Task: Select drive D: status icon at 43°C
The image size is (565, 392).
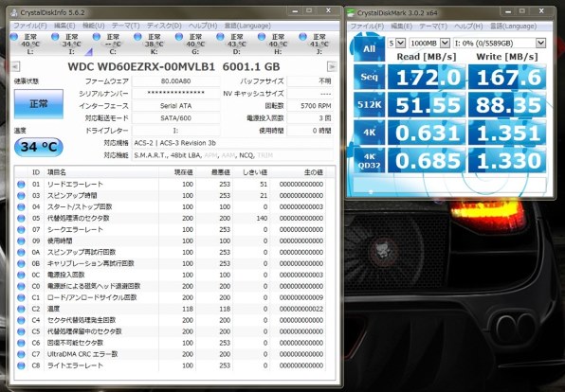Action: coord(221,37)
